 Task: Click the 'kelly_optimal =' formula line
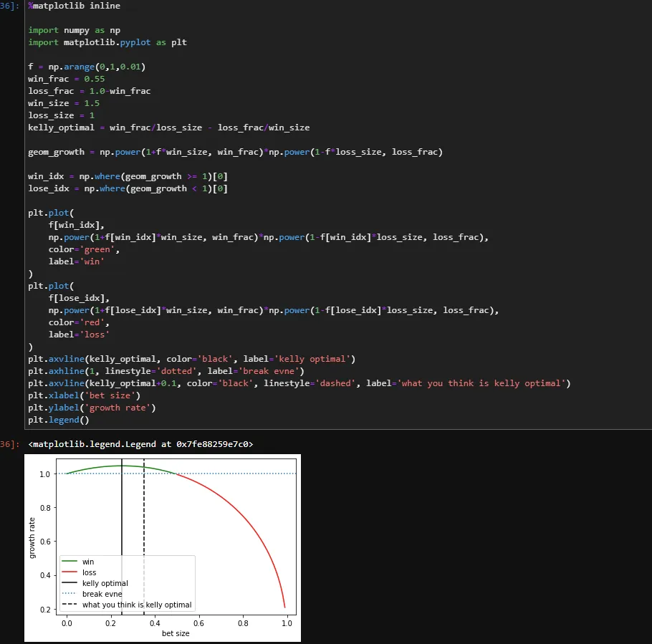click(168, 128)
